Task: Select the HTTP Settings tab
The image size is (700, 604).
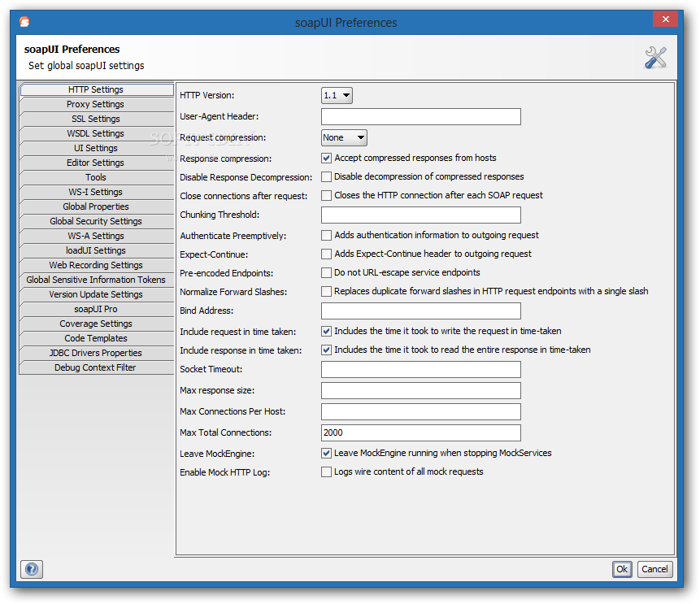Action: (x=97, y=89)
